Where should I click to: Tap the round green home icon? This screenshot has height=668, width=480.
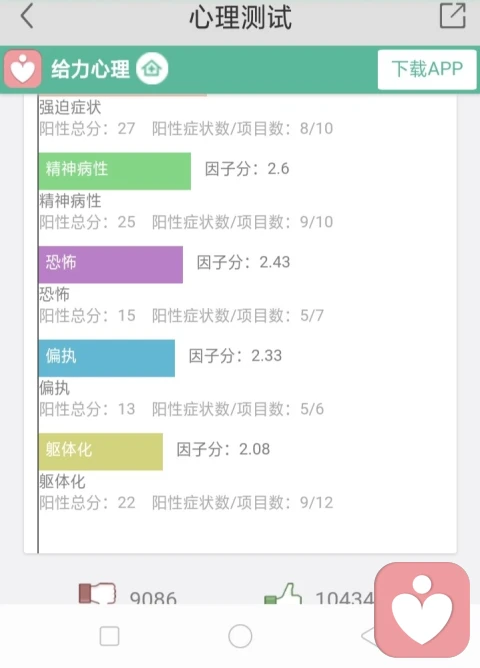tap(152, 69)
